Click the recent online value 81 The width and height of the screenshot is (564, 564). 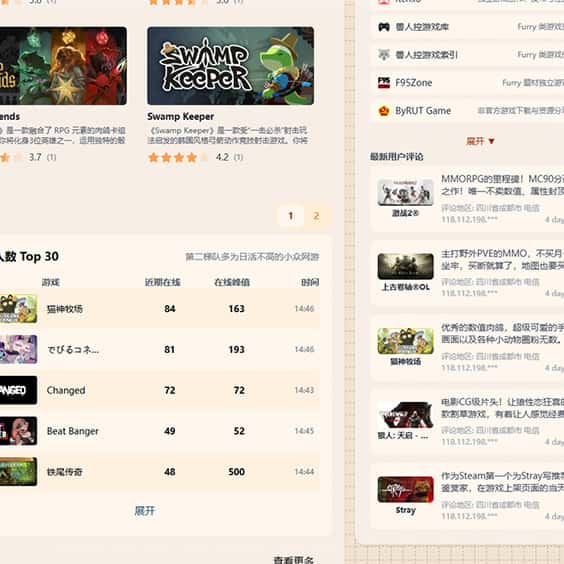click(x=170, y=349)
